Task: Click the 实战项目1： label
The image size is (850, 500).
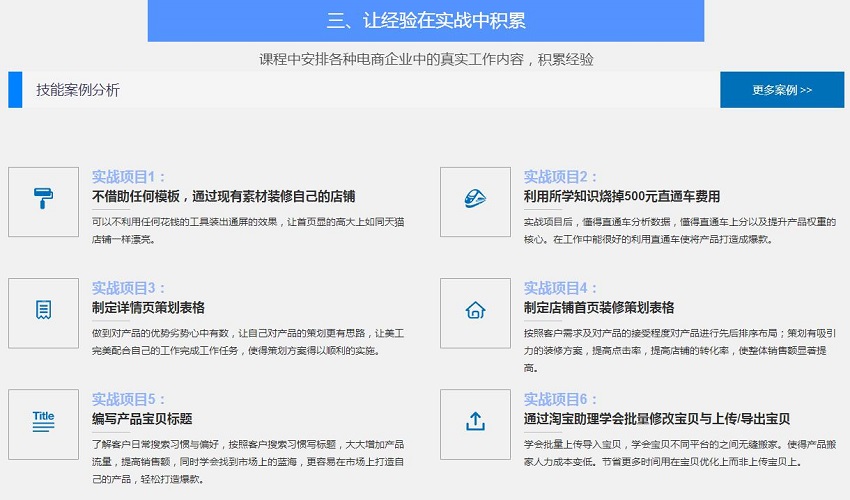Action: pyautogui.click(x=128, y=177)
